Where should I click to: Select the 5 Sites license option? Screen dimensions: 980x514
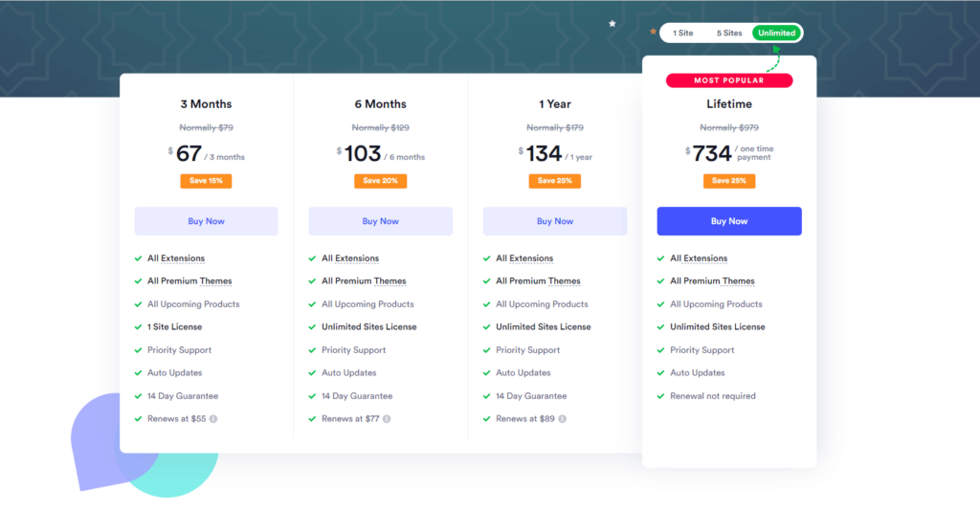pos(728,34)
